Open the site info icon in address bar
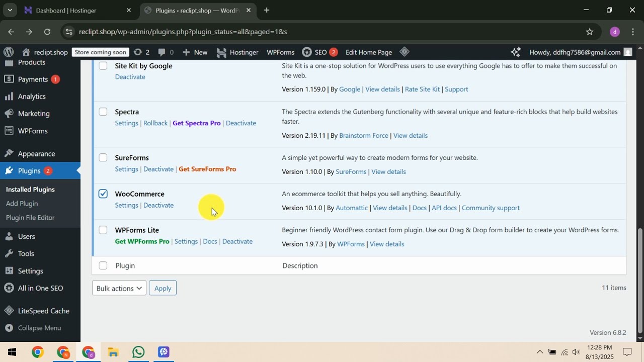The width and height of the screenshot is (644, 362). coord(69,32)
